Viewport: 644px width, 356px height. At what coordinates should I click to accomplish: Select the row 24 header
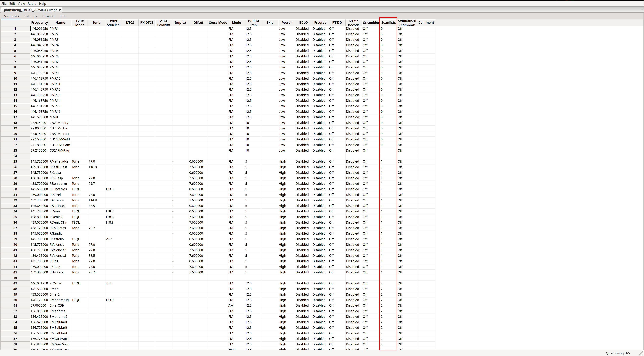point(15,156)
